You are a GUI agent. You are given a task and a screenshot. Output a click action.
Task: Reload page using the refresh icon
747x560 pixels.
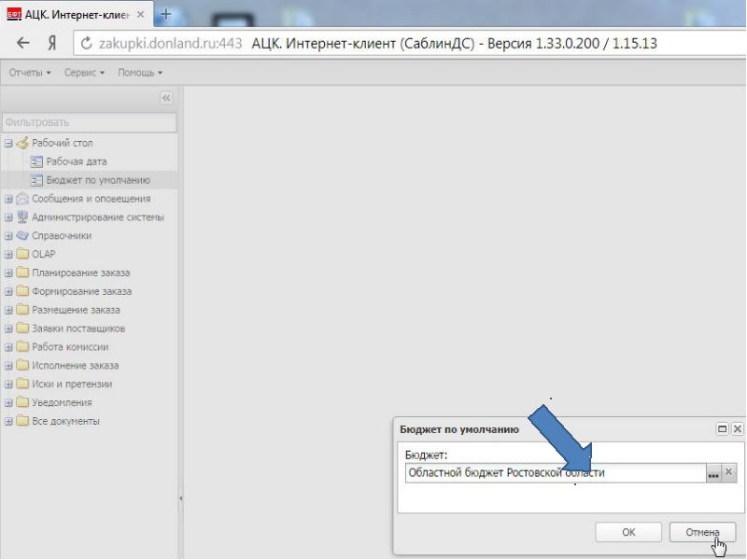86,43
